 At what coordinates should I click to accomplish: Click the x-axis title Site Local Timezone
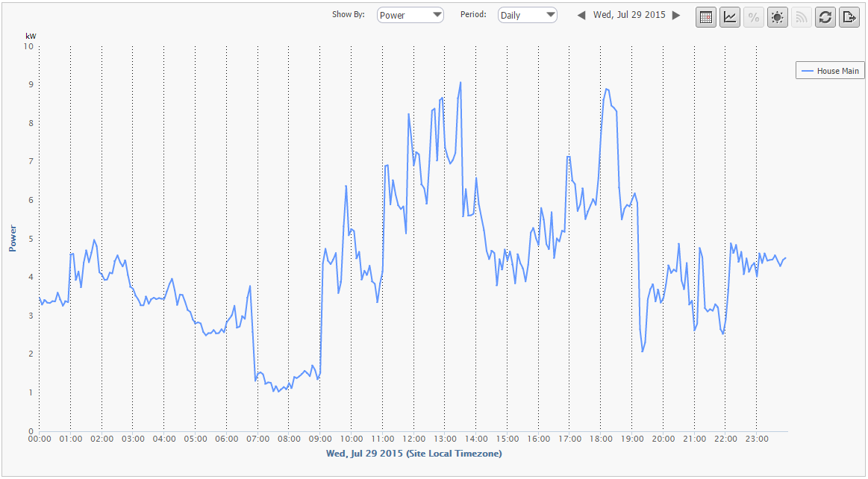coord(413,453)
